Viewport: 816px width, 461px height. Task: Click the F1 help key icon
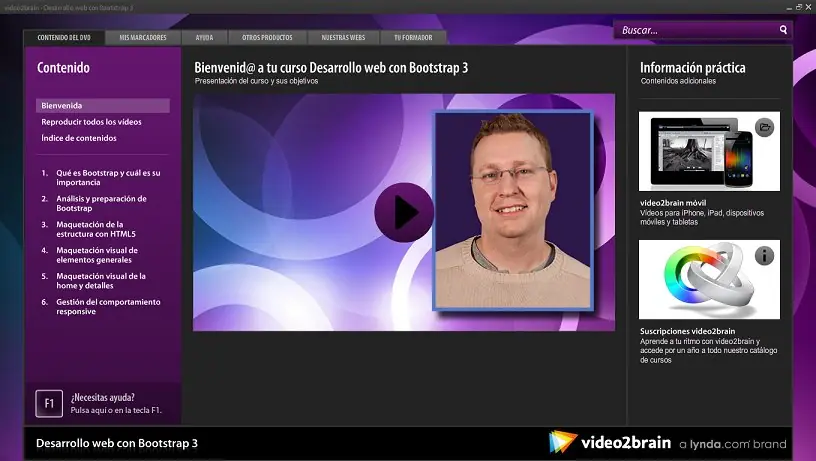click(x=49, y=403)
